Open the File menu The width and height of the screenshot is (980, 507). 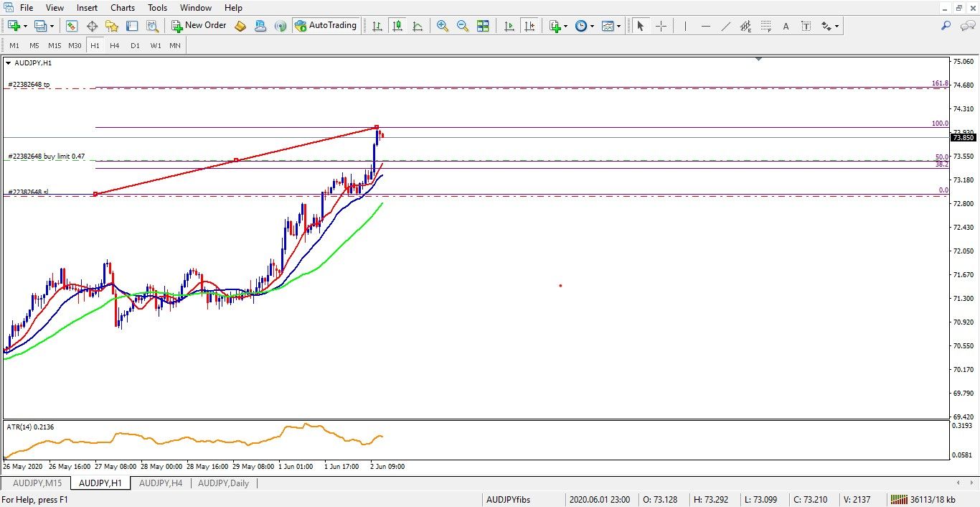point(27,8)
